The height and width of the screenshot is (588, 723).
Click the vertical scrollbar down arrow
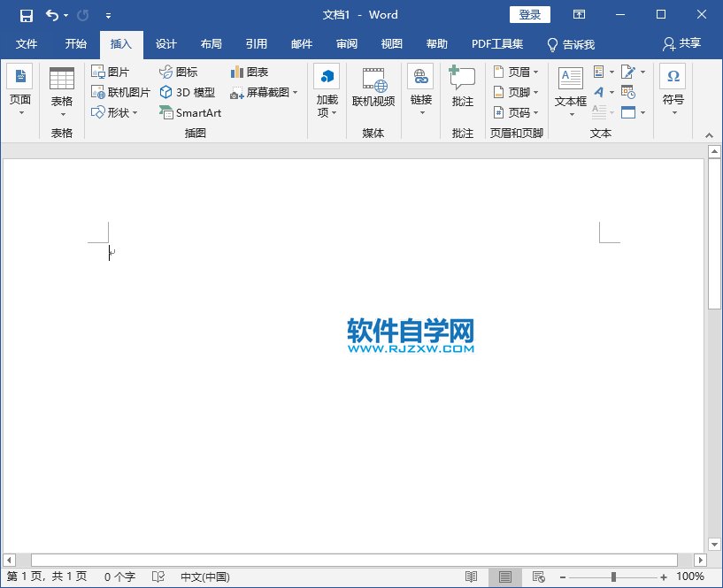point(713,544)
